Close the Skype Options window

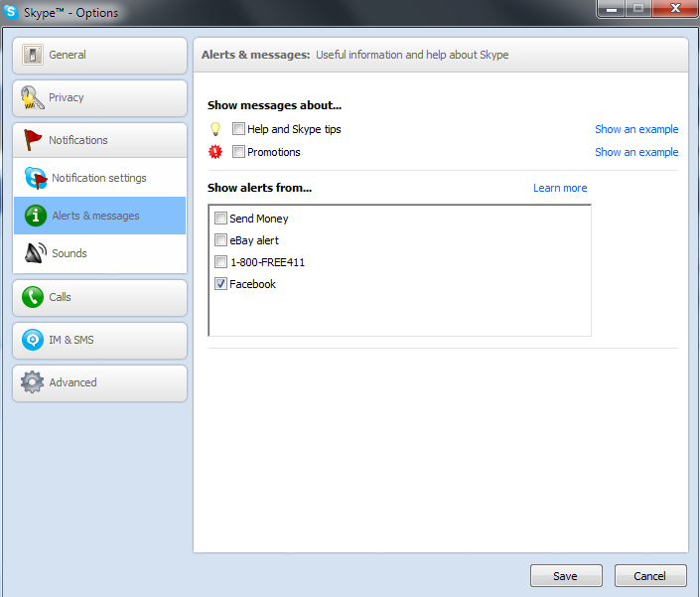[x=675, y=9]
